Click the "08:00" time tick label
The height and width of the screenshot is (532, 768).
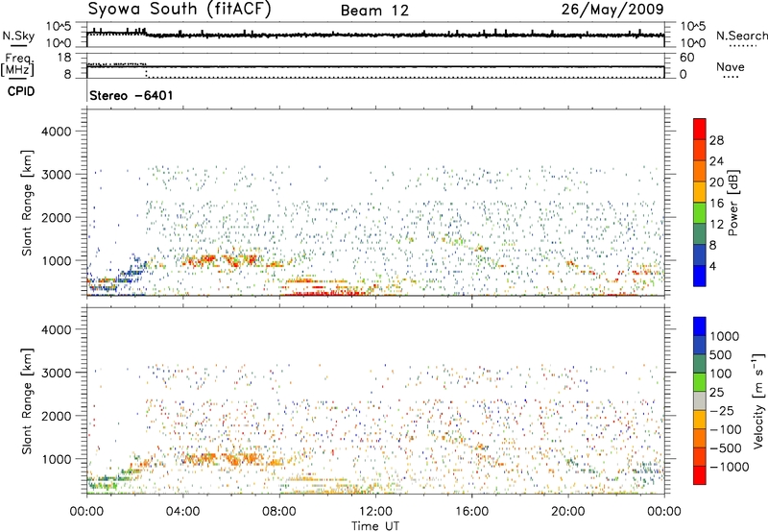(x=279, y=512)
